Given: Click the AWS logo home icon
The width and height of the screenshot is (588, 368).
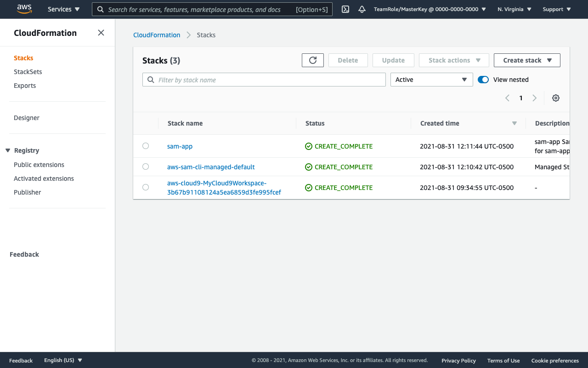Looking at the screenshot, I should (24, 9).
